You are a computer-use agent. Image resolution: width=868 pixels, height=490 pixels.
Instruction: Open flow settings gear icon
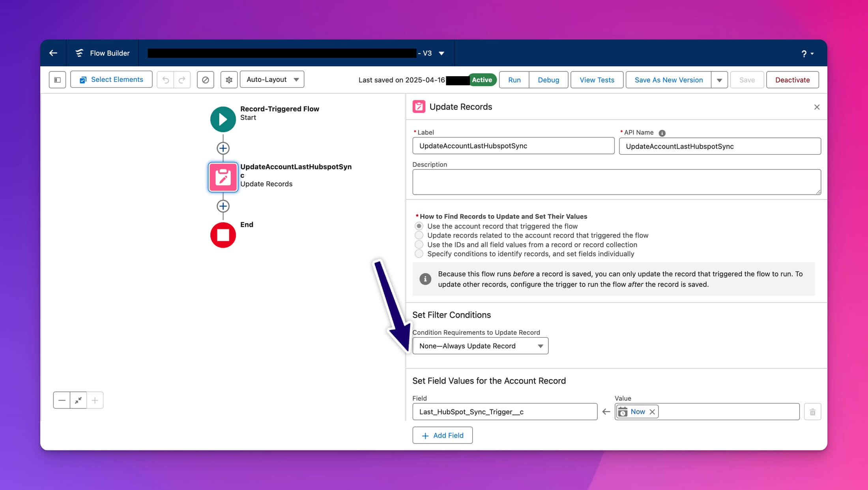[x=229, y=80]
